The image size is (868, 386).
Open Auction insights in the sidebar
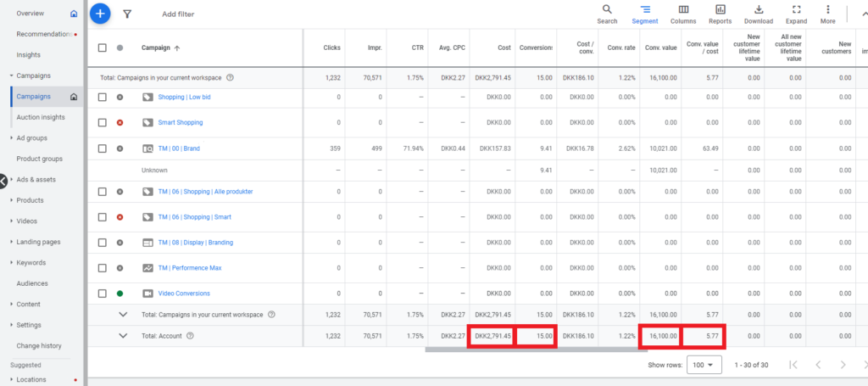point(40,117)
